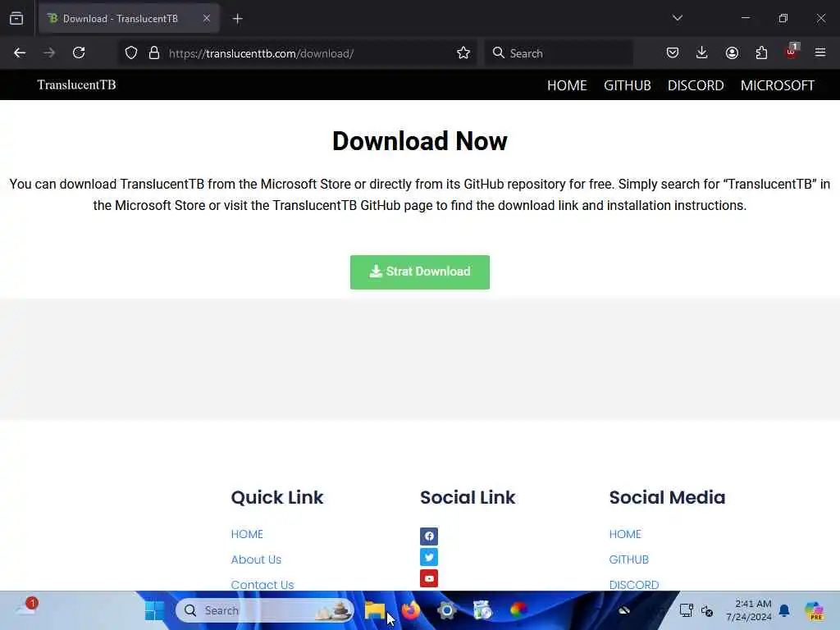840x630 pixels.
Task: Reload the page with the refresh icon
Action: (x=79, y=53)
